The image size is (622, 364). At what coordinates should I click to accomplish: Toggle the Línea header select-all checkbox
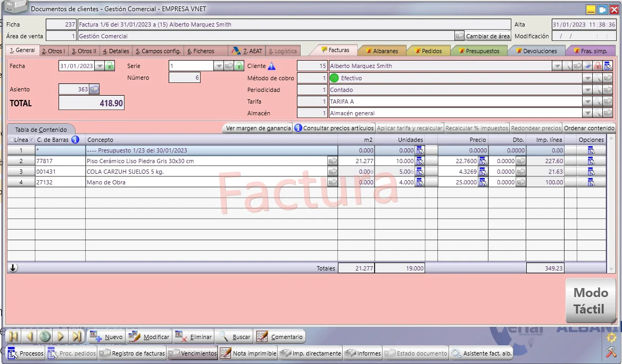11,139
